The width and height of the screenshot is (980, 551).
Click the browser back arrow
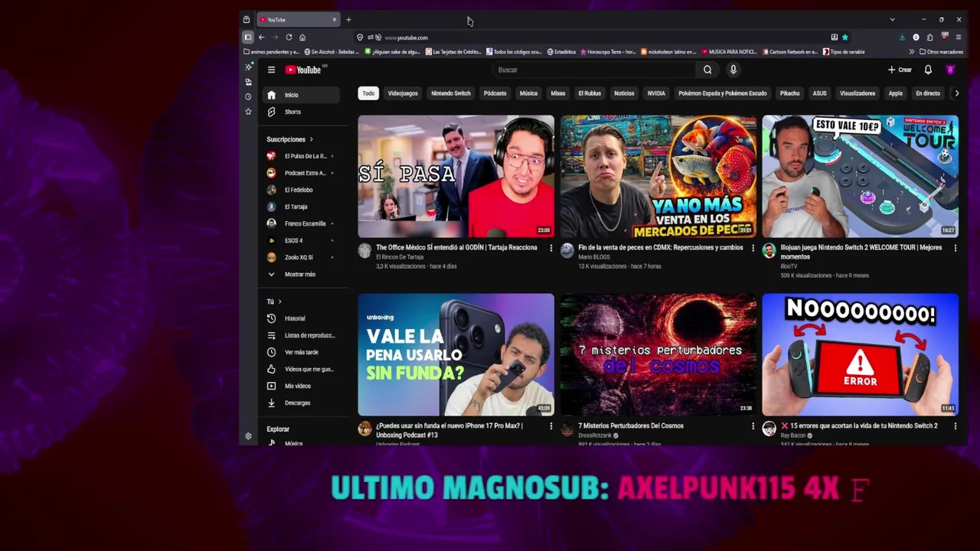pos(261,37)
